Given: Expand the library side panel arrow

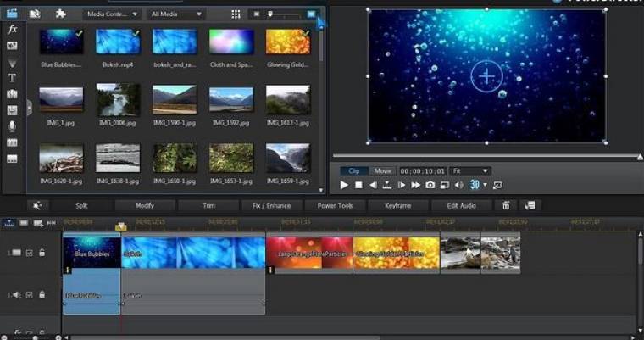Looking at the screenshot, I should (29, 108).
